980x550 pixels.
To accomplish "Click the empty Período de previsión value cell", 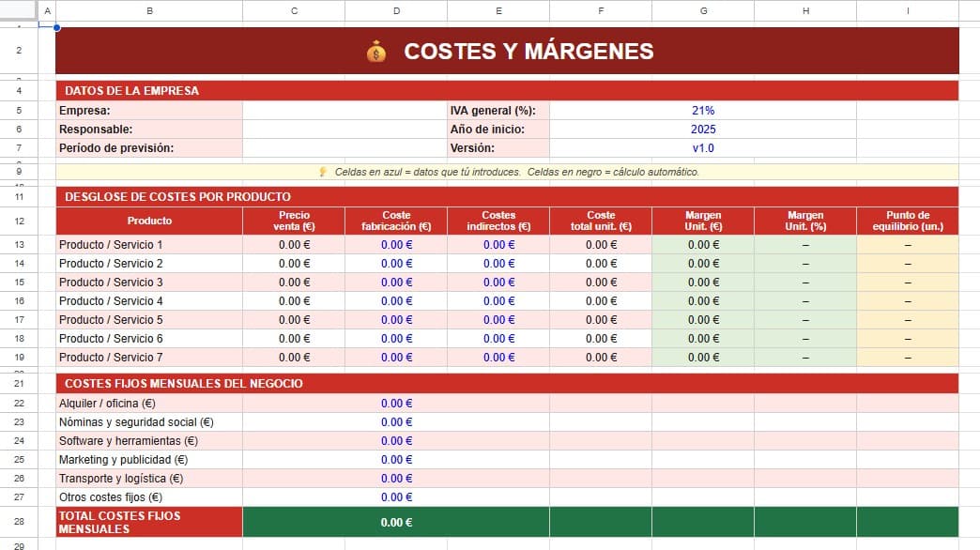I will click(x=345, y=148).
